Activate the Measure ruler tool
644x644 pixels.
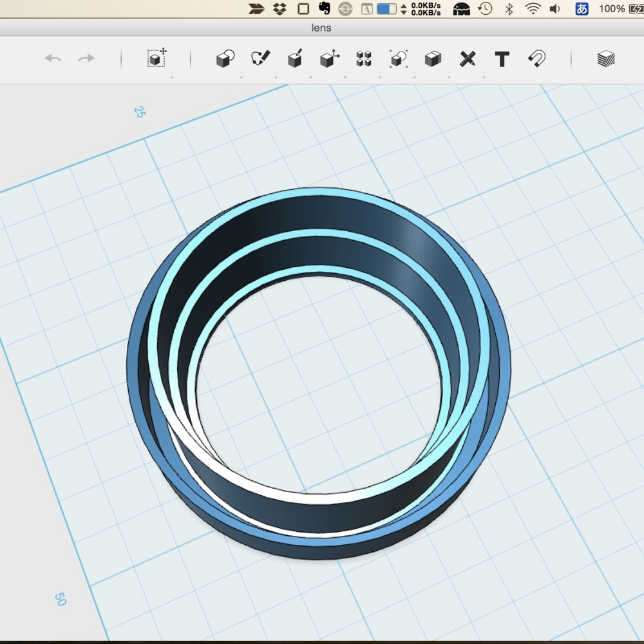(x=468, y=59)
